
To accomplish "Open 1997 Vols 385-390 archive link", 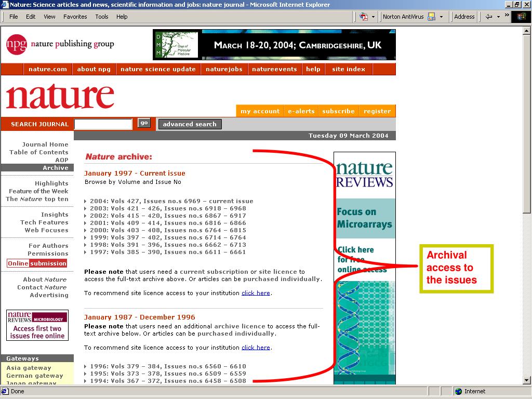I will (165, 252).
